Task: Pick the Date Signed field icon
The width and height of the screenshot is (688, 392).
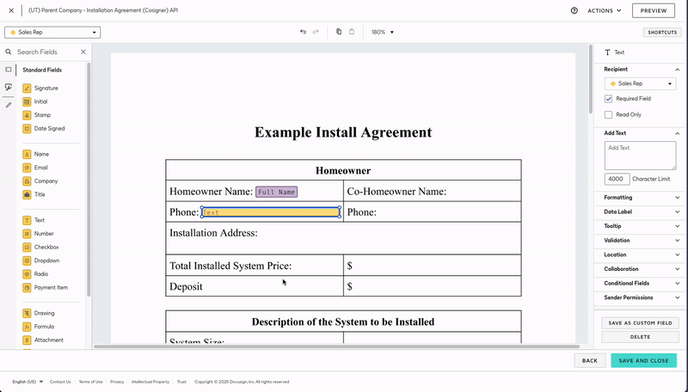Action: point(27,129)
